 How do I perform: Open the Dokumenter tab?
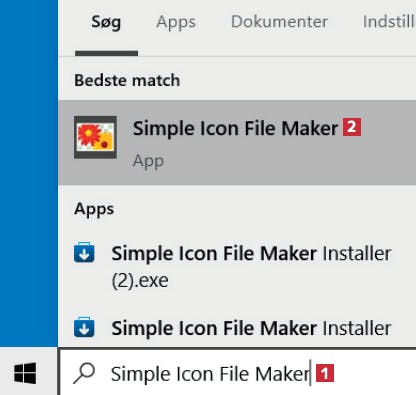pos(279,22)
